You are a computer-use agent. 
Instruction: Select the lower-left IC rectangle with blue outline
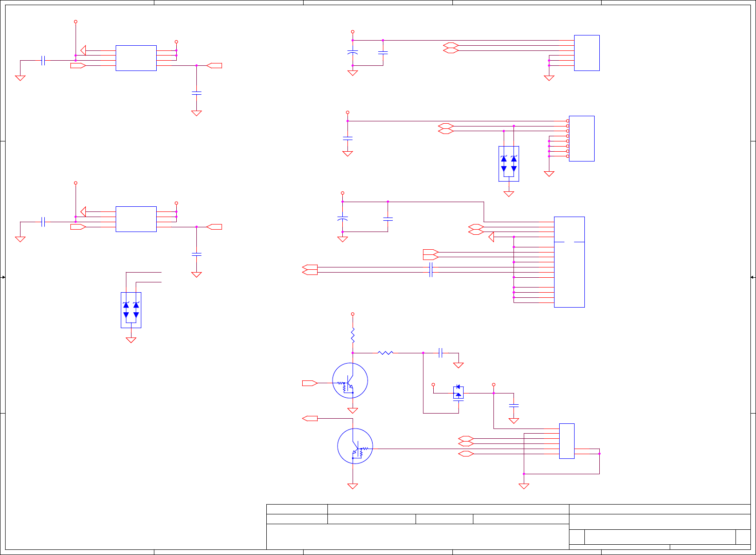136,219
